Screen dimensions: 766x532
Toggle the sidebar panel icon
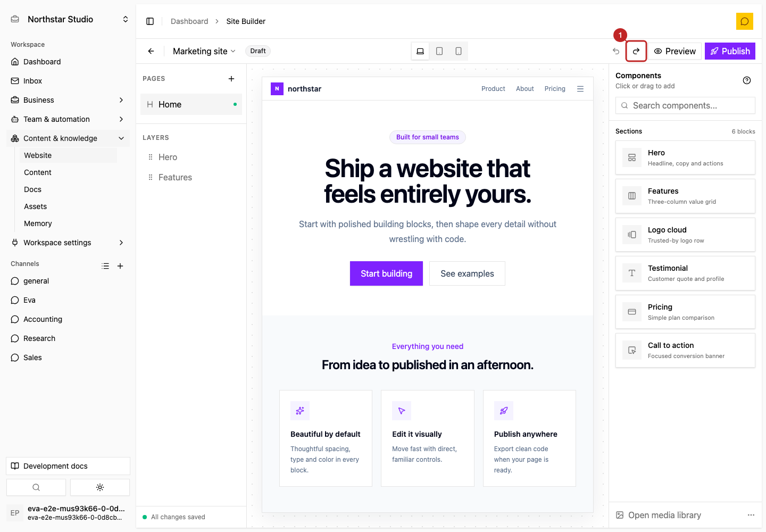pyautogui.click(x=150, y=21)
